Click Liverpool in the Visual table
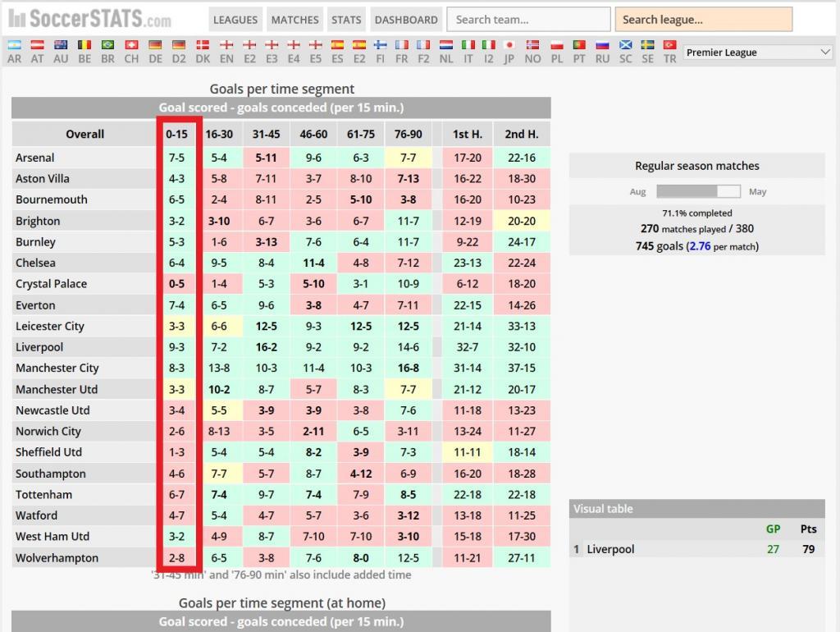 pyautogui.click(x=610, y=549)
